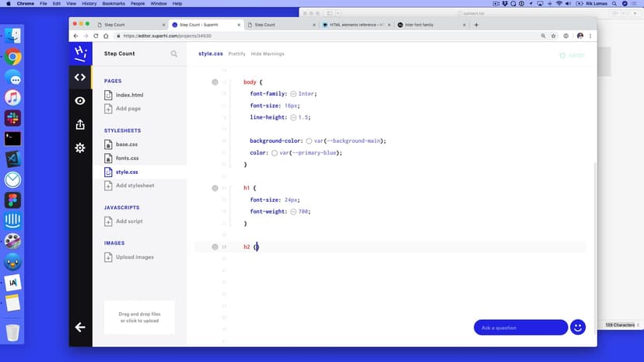Viewport: 644px width, 362px height.
Task: Click Prettify in editor toolbar
Action: point(236,54)
